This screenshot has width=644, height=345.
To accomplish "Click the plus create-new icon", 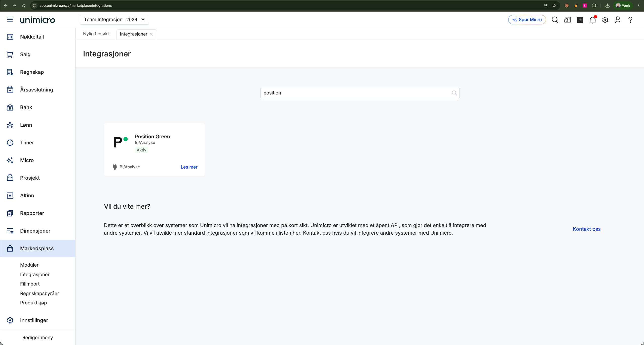I will point(580,20).
